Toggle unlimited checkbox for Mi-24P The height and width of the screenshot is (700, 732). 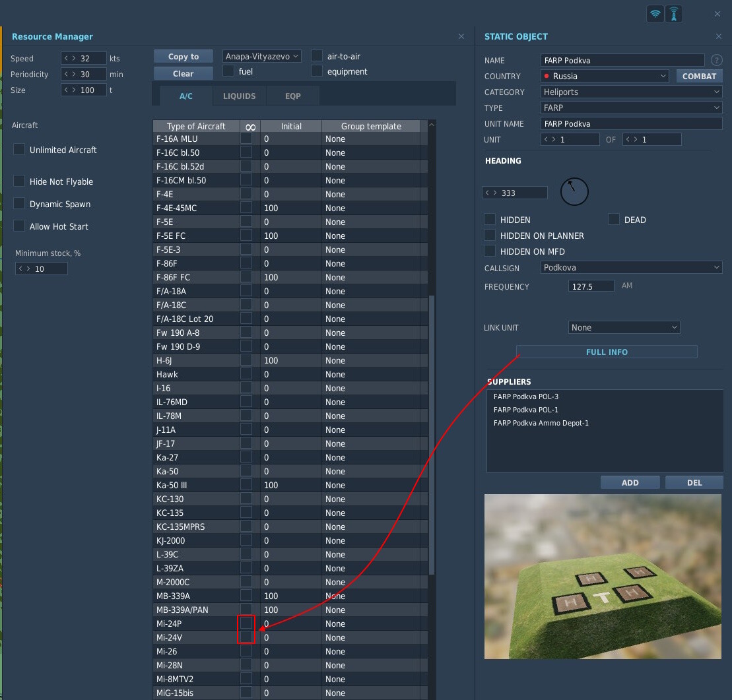click(246, 623)
